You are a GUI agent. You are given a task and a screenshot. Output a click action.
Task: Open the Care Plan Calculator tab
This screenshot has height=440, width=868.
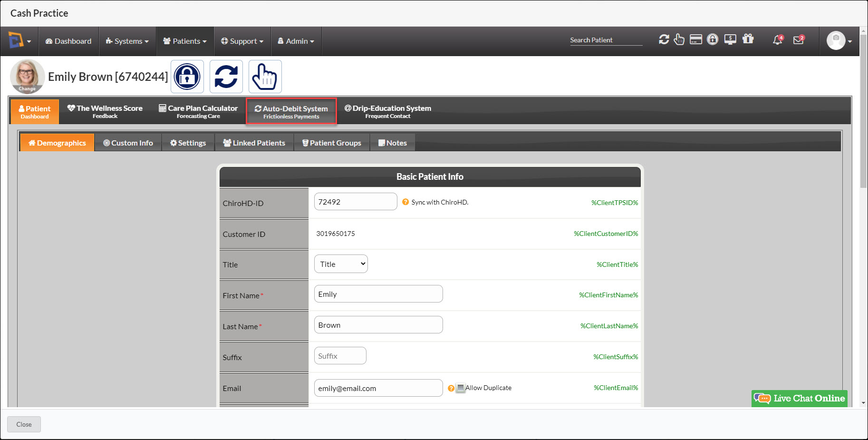pyautogui.click(x=198, y=112)
